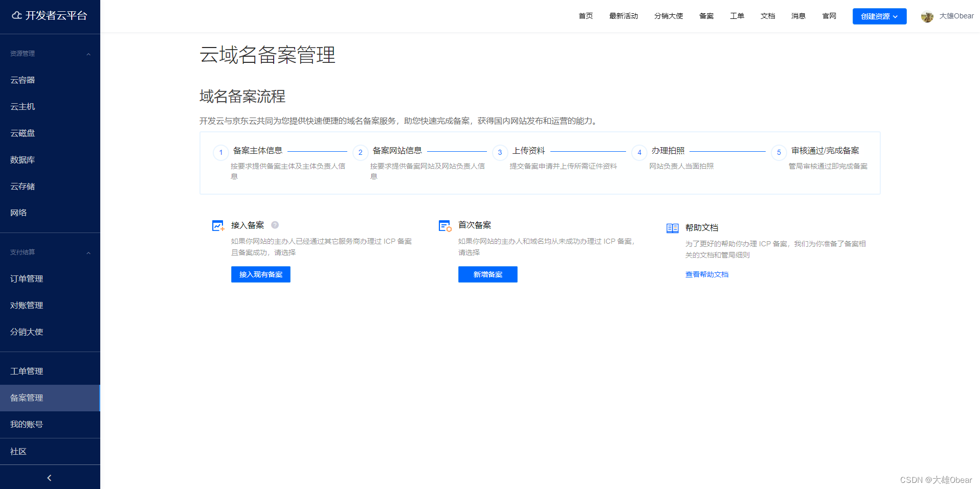
Task: Click the 接入备案 chart icon
Action: (x=218, y=225)
